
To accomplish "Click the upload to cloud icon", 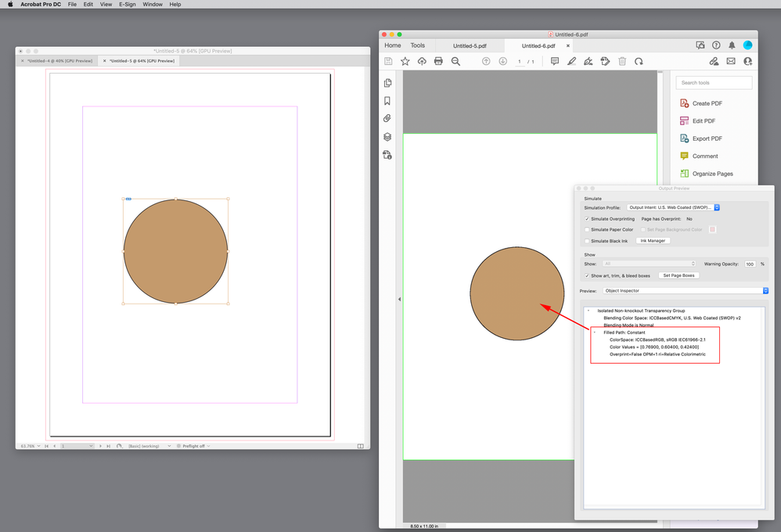I will [x=422, y=61].
